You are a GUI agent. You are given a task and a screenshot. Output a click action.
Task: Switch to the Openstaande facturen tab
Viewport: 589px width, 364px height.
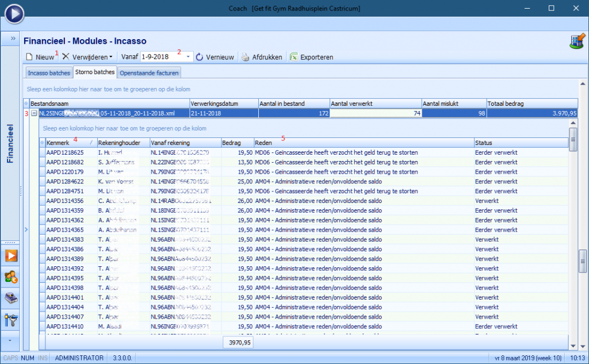pyautogui.click(x=150, y=73)
